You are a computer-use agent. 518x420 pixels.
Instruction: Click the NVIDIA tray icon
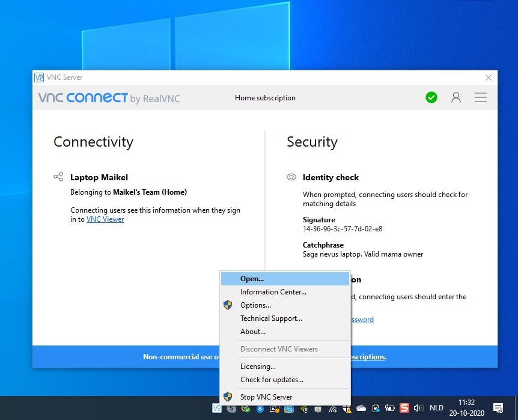pos(303,409)
